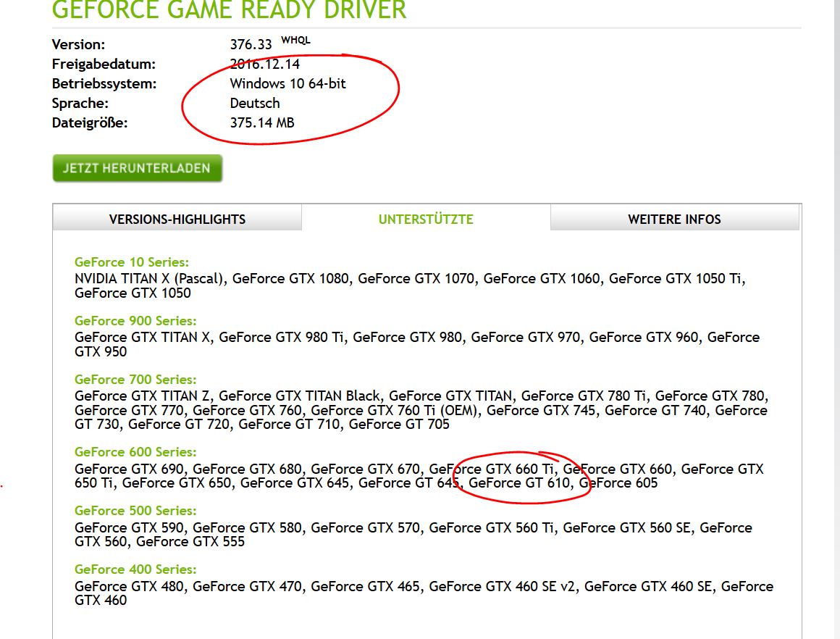The image size is (840, 639).
Task: Click the GeForce GTX 780 Ti entry
Action: pyautogui.click(x=584, y=396)
